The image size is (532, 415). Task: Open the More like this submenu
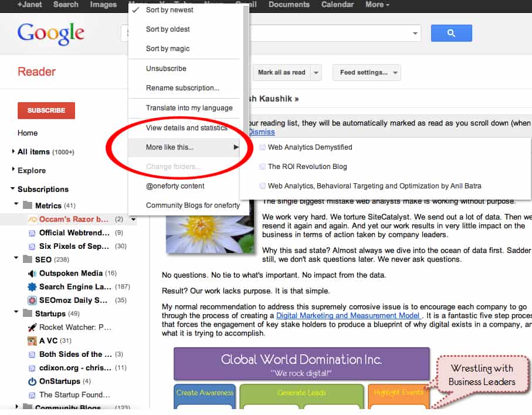(185, 147)
